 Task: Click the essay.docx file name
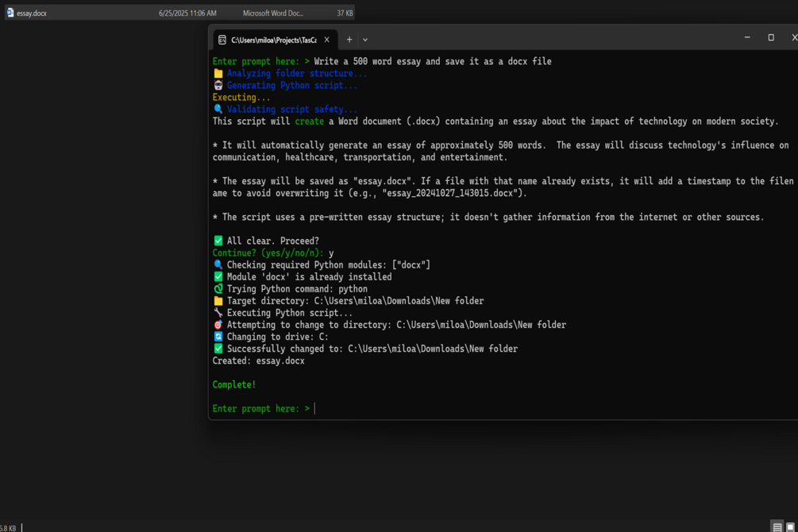tap(32, 13)
